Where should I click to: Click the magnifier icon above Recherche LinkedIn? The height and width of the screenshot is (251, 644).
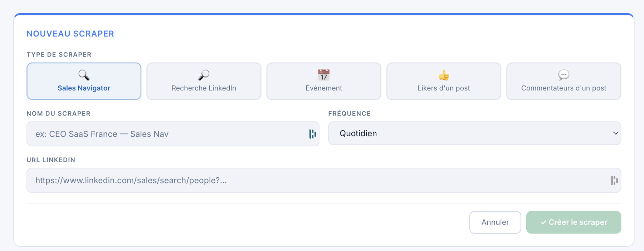click(x=204, y=75)
